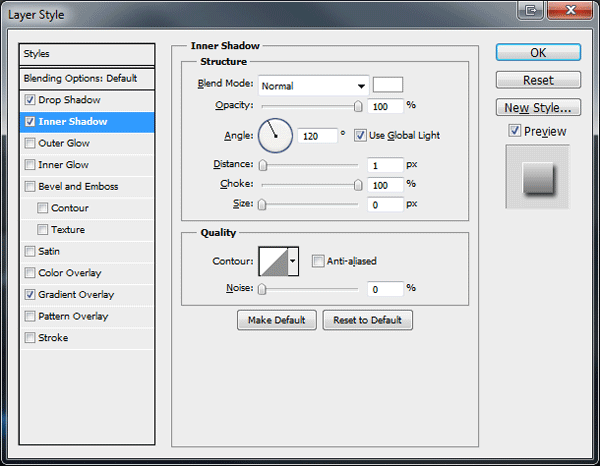Enable the Outer Glow checkbox
This screenshot has height=466, width=600.
[x=30, y=143]
